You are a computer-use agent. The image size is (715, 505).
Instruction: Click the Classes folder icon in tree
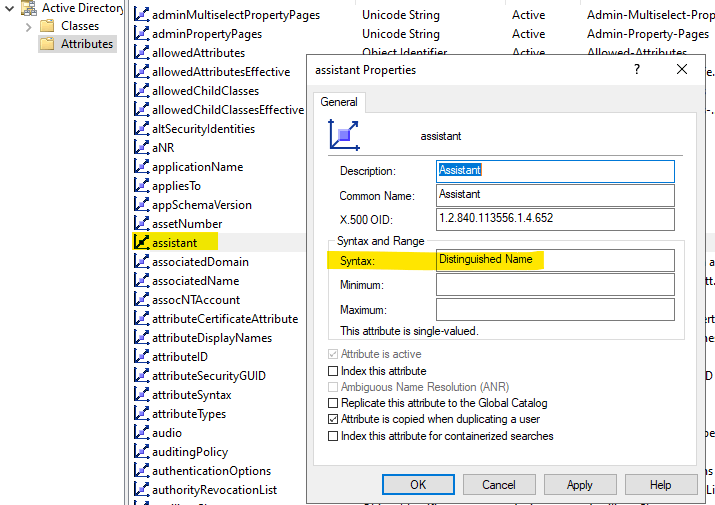(x=47, y=26)
